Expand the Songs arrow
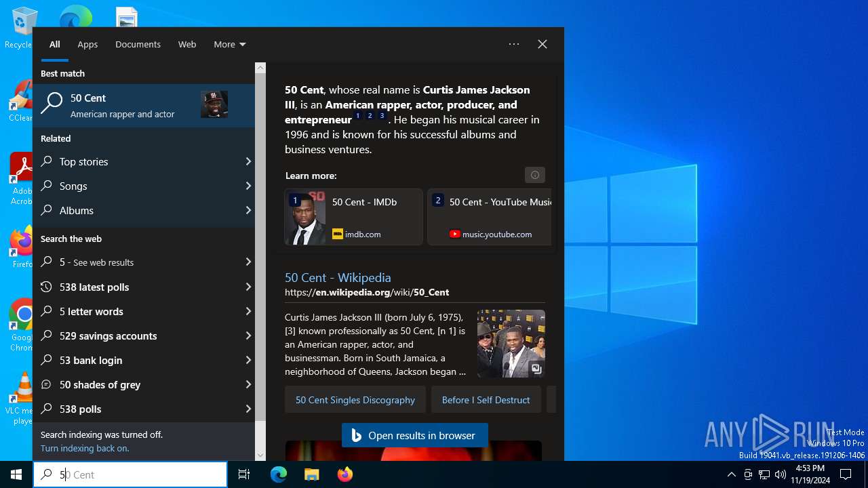Image resolution: width=868 pixels, height=488 pixels. 248,186
